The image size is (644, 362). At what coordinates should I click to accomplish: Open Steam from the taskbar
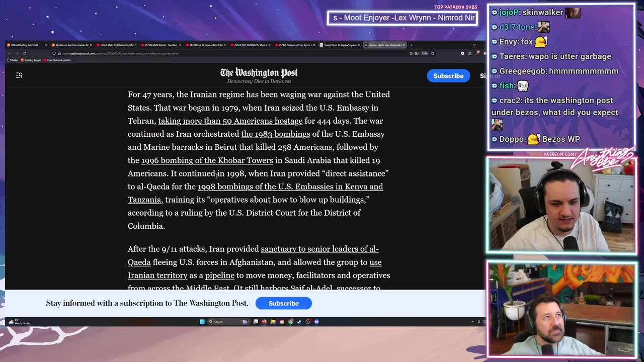tap(299, 322)
